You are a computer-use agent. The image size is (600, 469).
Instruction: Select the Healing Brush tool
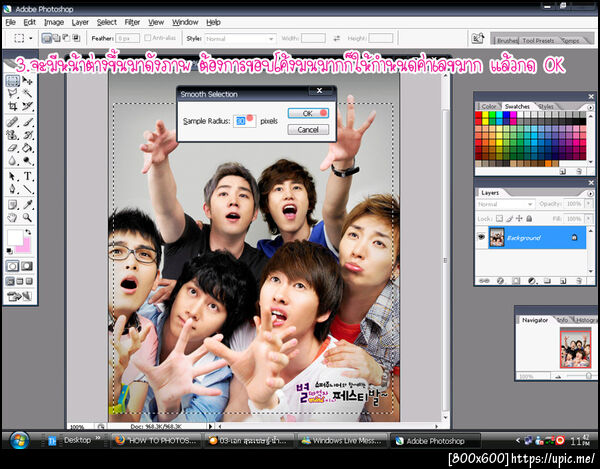[13, 122]
